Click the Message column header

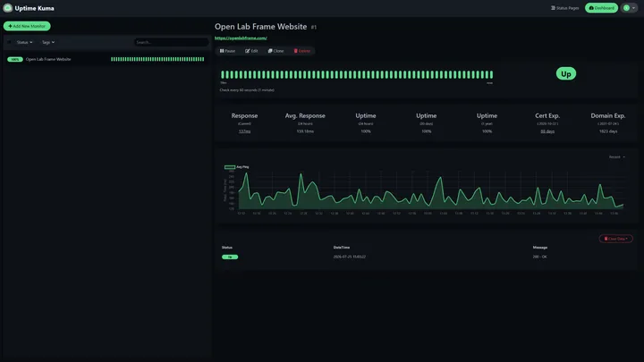click(x=540, y=247)
